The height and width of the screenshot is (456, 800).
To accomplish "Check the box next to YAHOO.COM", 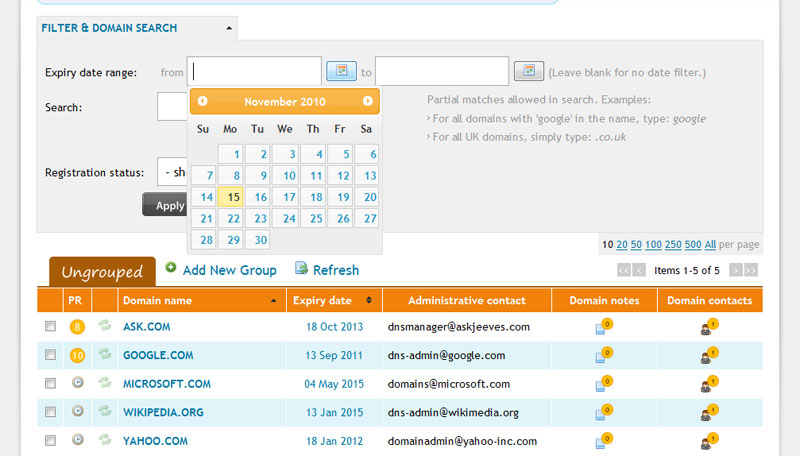I will [50, 440].
